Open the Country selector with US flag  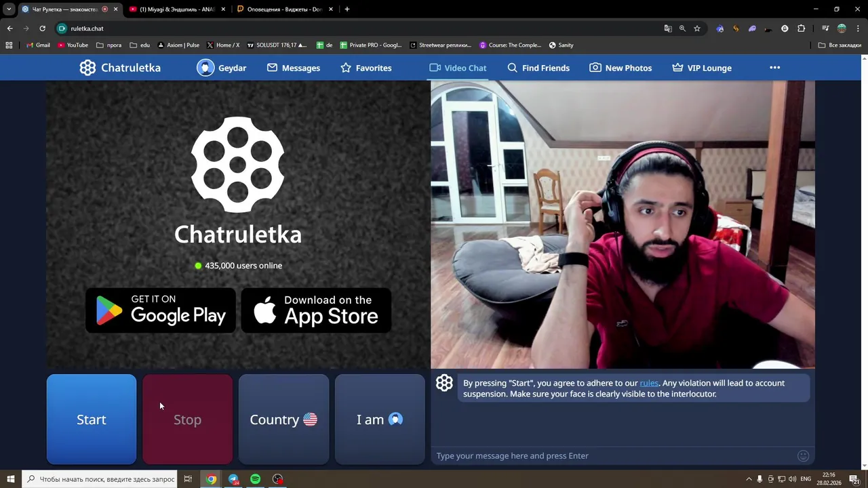click(x=283, y=420)
